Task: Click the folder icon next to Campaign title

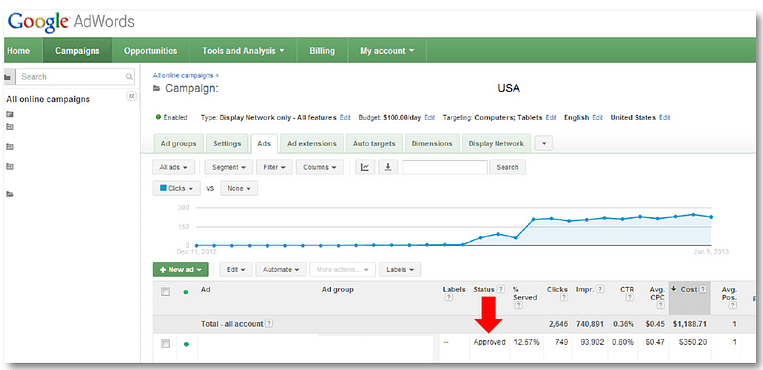Action: [156, 89]
